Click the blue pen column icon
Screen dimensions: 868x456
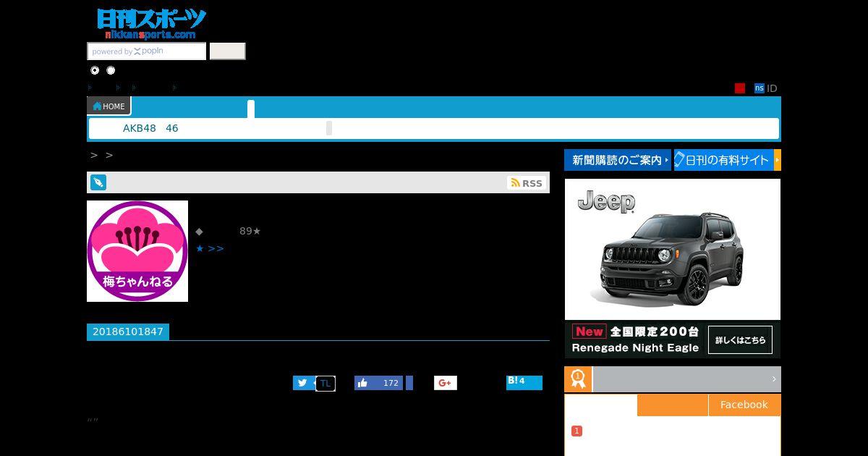pyautogui.click(x=98, y=182)
